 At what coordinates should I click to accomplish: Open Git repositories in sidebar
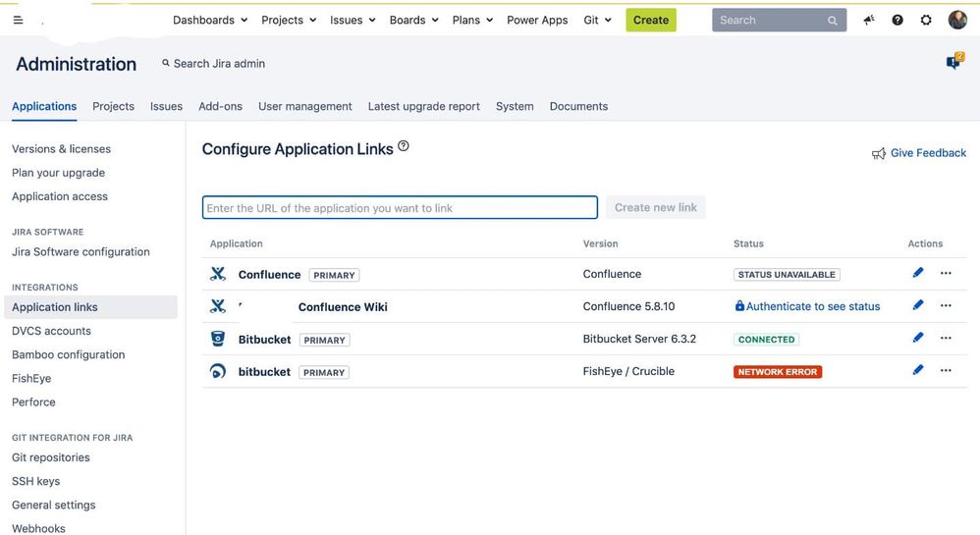pos(51,457)
